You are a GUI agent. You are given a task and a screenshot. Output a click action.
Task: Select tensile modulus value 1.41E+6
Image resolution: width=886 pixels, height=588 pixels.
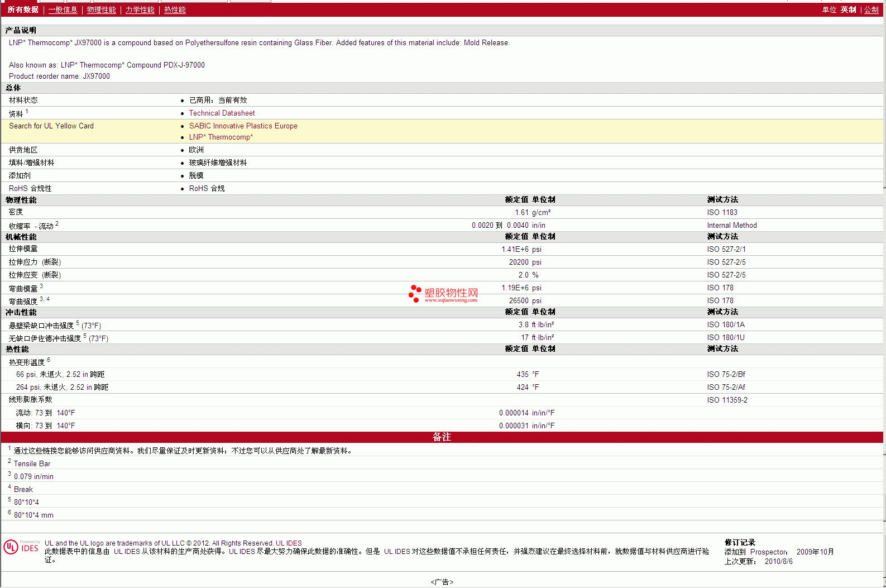[515, 250]
